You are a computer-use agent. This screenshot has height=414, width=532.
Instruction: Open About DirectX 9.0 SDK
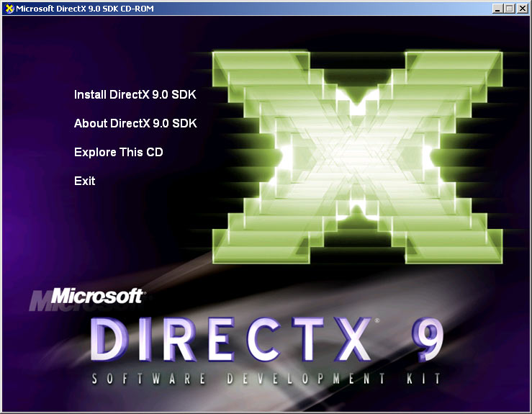pyautogui.click(x=135, y=123)
